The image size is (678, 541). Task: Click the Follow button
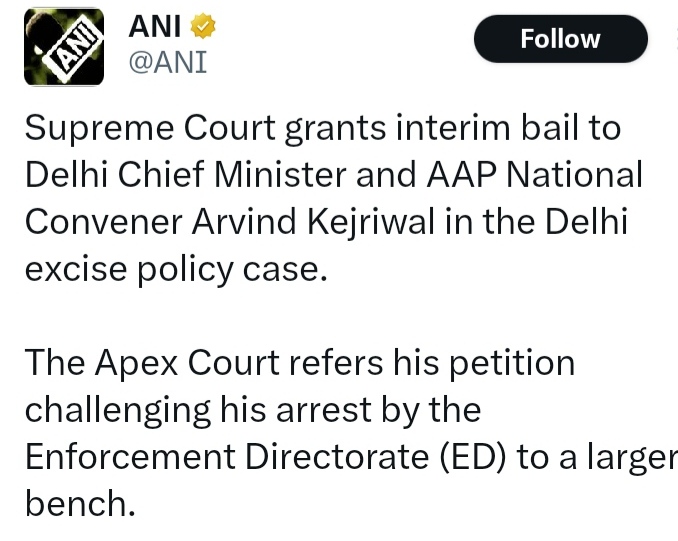pos(560,39)
